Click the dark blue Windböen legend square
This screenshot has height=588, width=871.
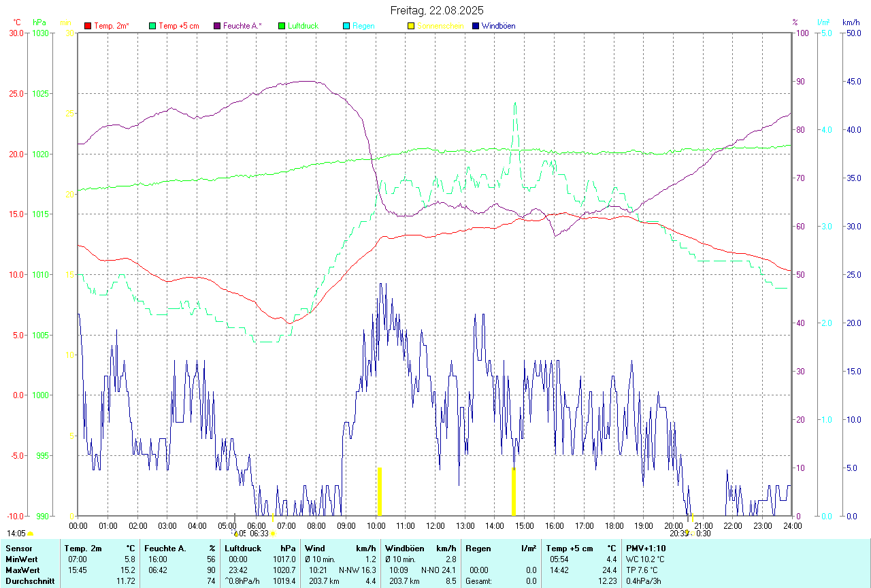(x=476, y=26)
